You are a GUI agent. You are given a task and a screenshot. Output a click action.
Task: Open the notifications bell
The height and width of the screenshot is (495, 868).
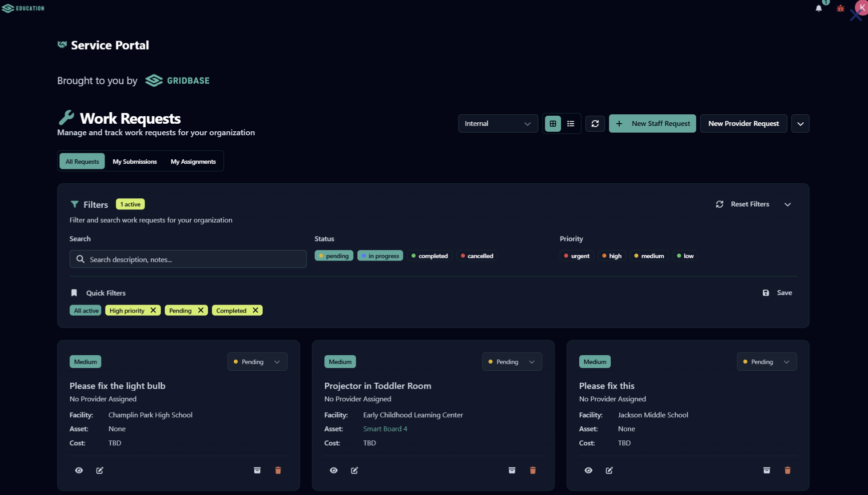pos(818,8)
